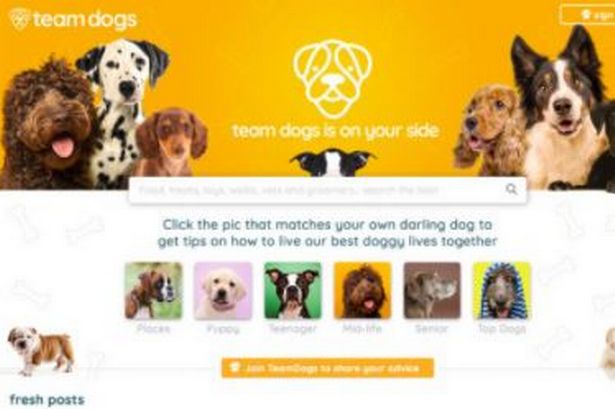
Task: Select the boxer dog Places picture
Action: click(153, 291)
